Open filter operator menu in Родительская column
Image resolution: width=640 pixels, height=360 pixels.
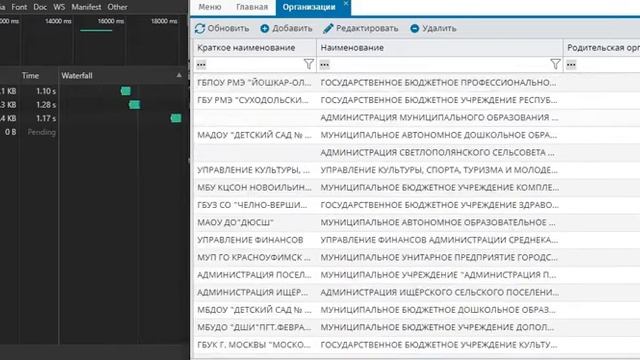571,64
